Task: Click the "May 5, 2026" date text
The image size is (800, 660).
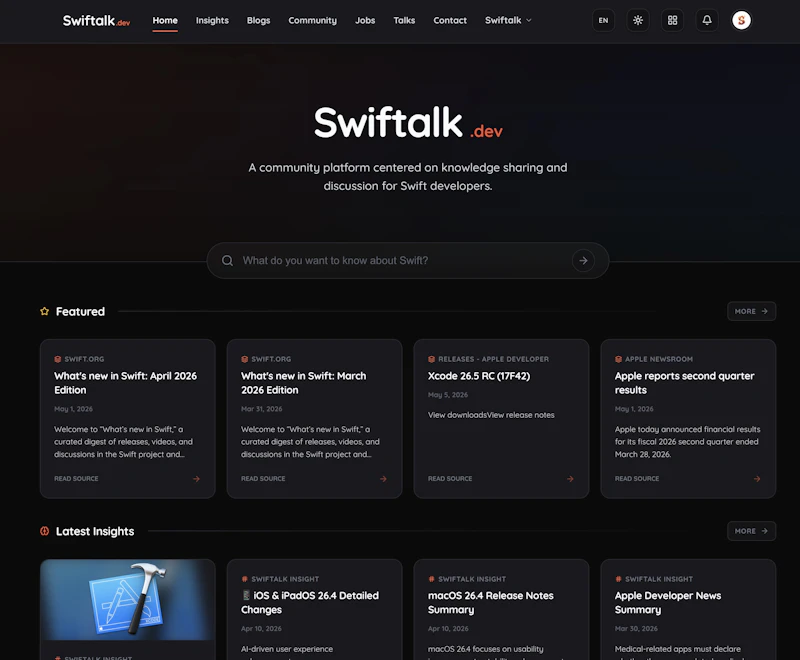Action: point(447,395)
